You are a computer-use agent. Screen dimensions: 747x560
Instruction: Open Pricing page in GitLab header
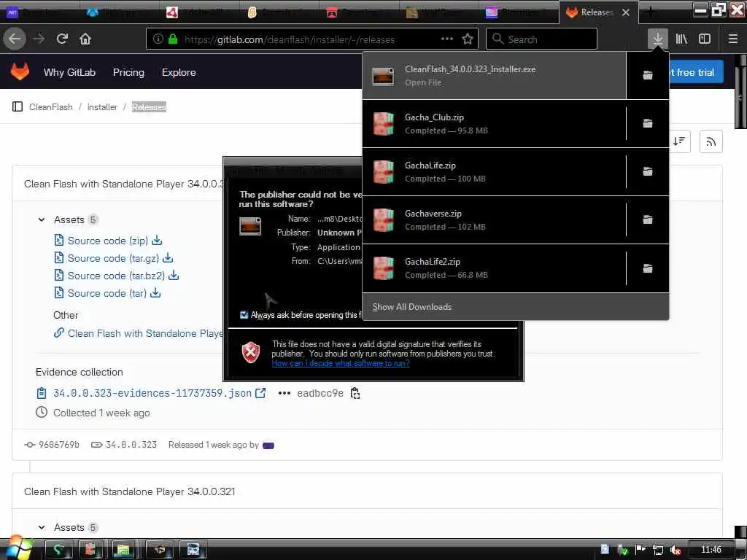(128, 72)
